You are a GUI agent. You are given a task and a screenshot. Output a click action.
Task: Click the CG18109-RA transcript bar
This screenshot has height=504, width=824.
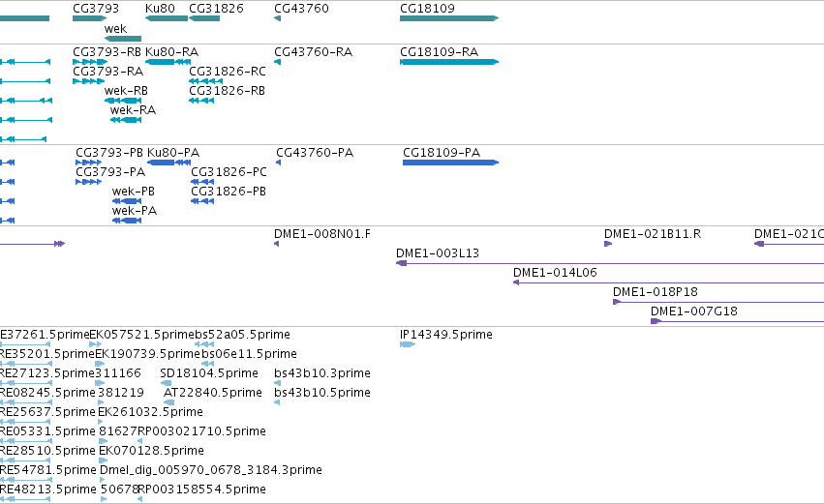click(449, 62)
